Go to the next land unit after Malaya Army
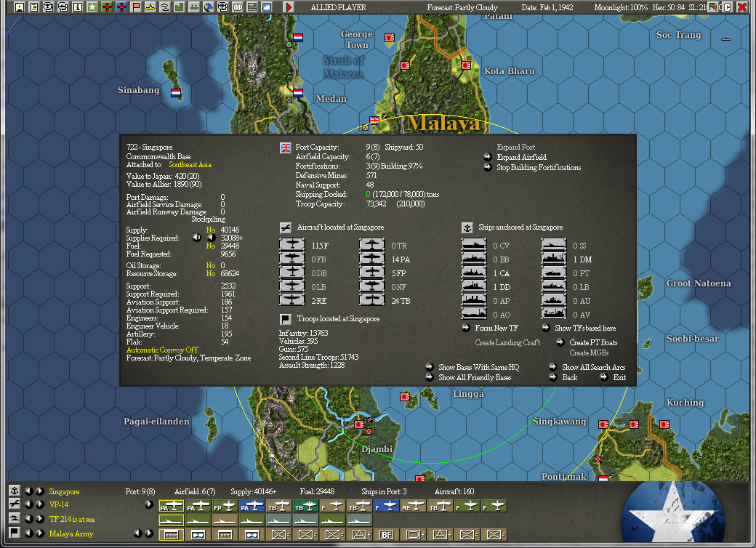 click(x=40, y=533)
